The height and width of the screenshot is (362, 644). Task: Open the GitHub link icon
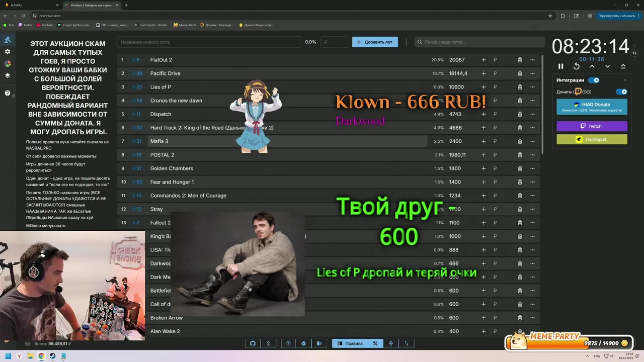(253, 343)
